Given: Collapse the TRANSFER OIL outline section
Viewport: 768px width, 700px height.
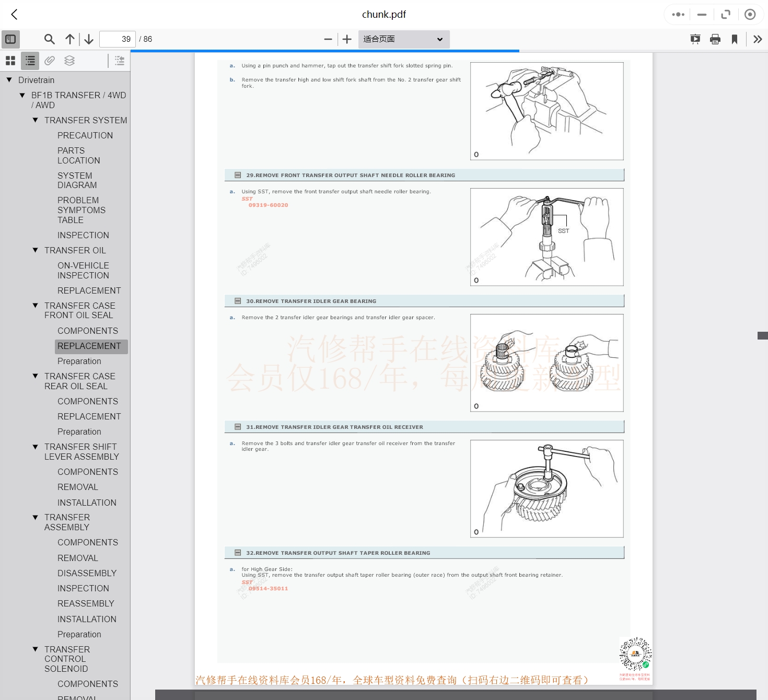Looking at the screenshot, I should pyautogui.click(x=36, y=250).
